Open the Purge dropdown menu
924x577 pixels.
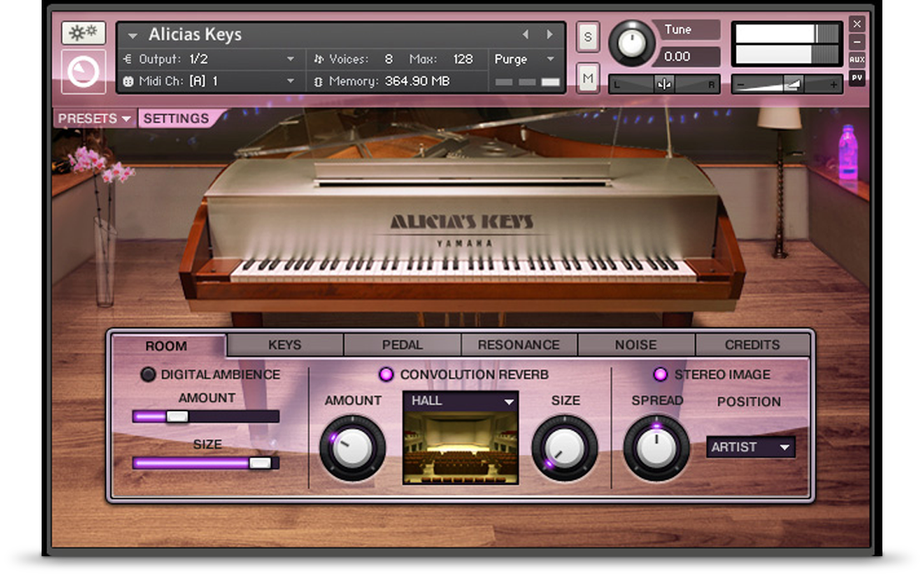coord(524,59)
